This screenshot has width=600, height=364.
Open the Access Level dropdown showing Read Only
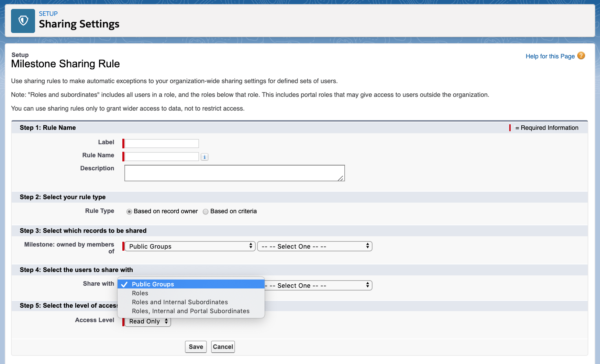pos(147,321)
